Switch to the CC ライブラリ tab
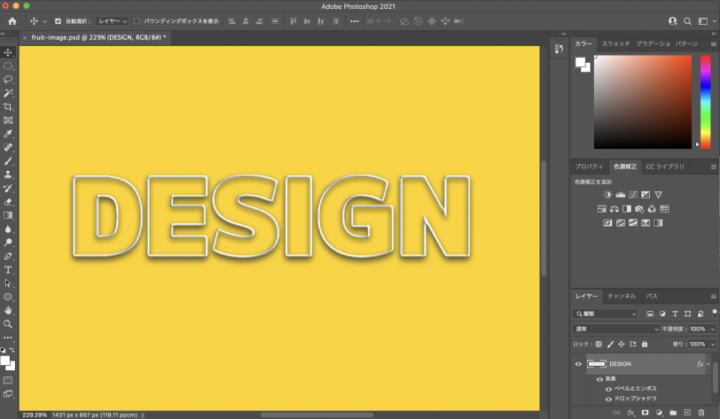This screenshot has width=720, height=419. 665,166
